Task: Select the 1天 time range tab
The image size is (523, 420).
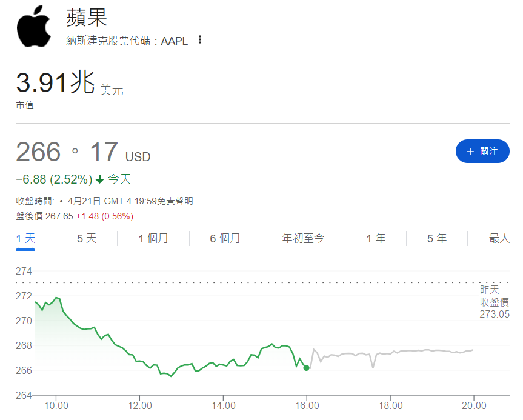Action: [x=24, y=238]
